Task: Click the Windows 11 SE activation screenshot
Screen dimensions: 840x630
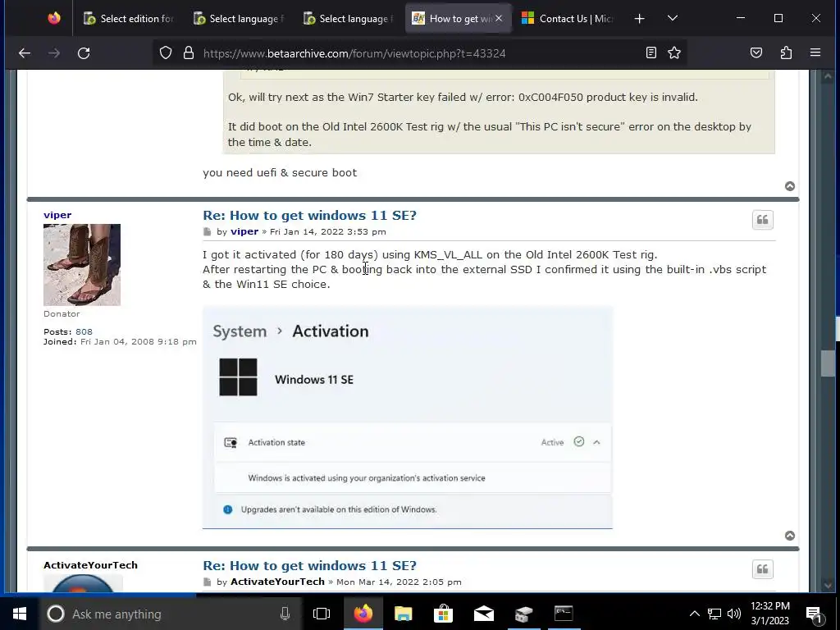Action: coord(408,418)
